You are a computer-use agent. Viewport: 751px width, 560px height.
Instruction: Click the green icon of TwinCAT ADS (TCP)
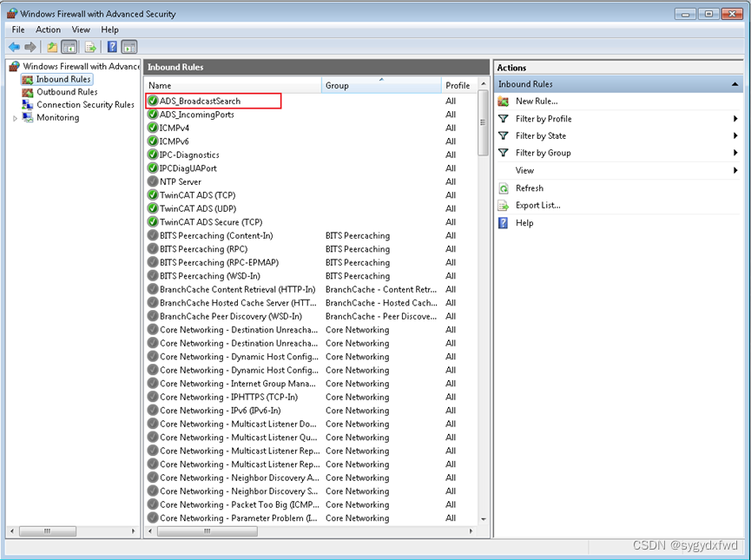tap(153, 195)
